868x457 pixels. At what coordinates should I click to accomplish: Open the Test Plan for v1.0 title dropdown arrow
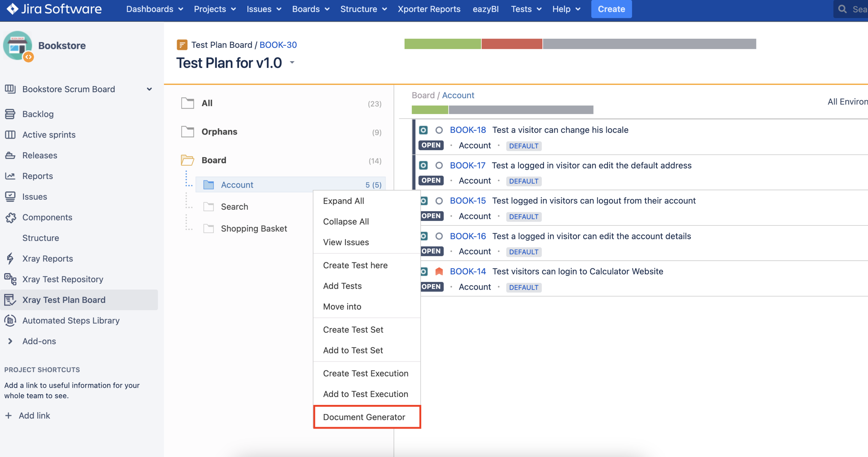point(292,62)
